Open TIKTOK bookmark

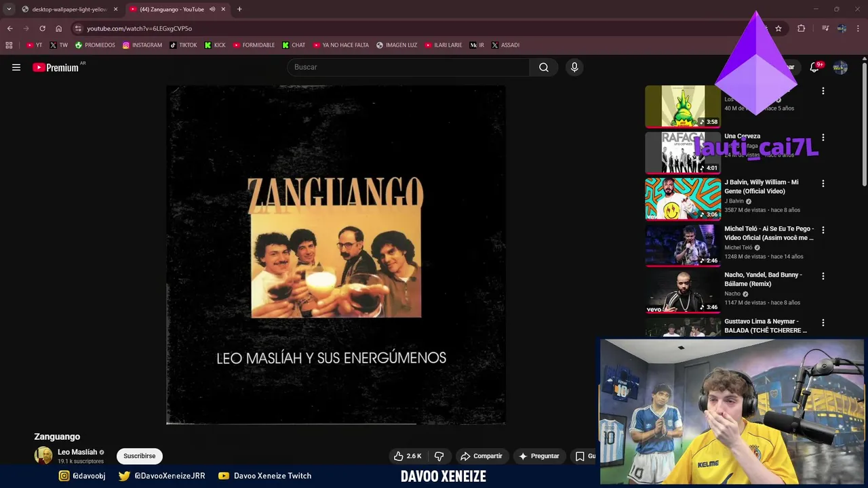pos(183,45)
